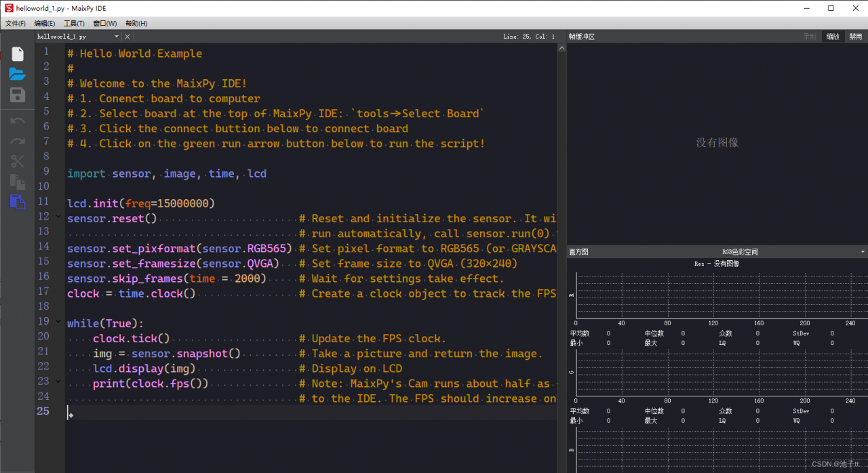Image resolution: width=868 pixels, height=473 pixels.
Task: Click the MaixPy IDE logo in the title bar
Action: 7,8
